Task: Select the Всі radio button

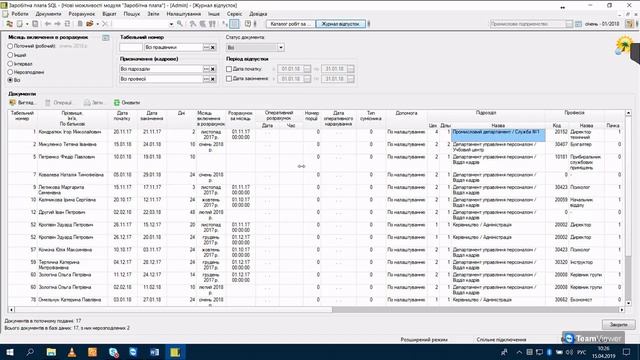Action: [x=10, y=80]
